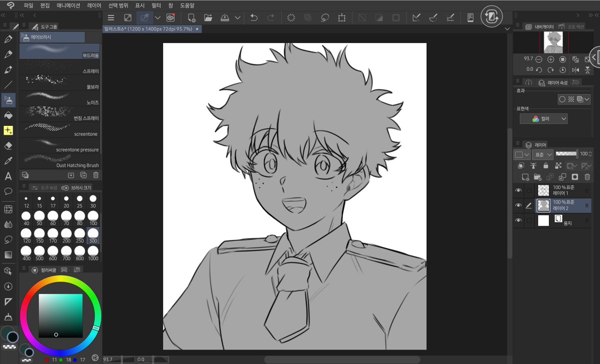Open layer color palette dropdown beside 표준

click(x=522, y=154)
